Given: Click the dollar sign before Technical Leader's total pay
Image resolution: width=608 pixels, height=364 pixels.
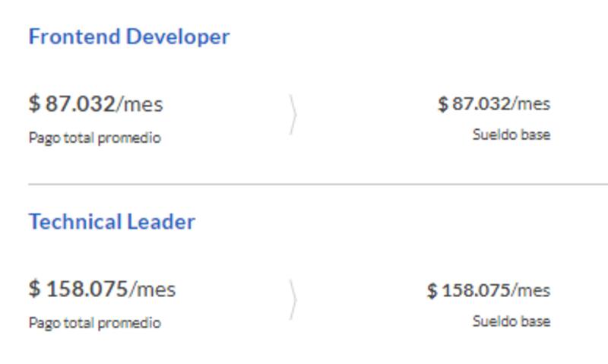Looking at the screenshot, I should click(x=34, y=290).
